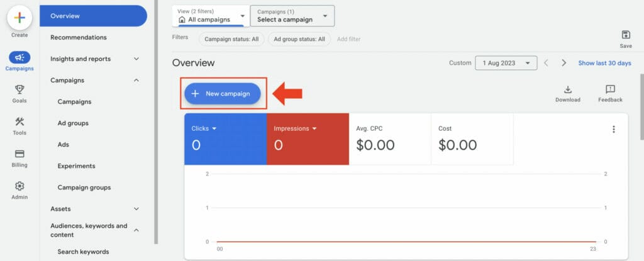This screenshot has width=644, height=261.
Task: Open the Billing card icon
Action: tap(19, 153)
